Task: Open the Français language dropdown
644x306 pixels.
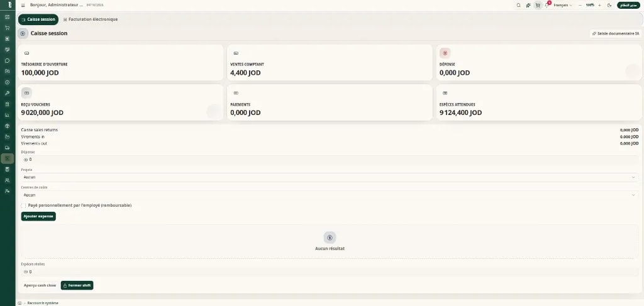Action: pyautogui.click(x=563, y=5)
